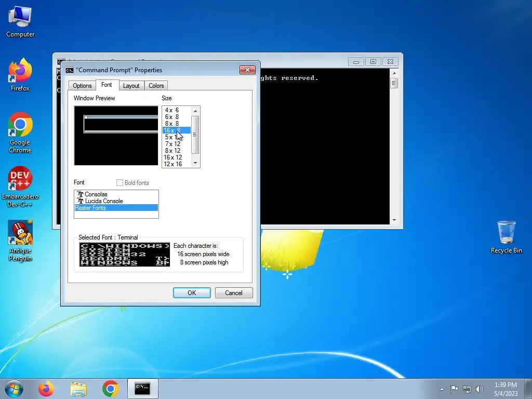Select the Font tab
Image resolution: width=532 pixels, height=399 pixels.
tap(107, 85)
